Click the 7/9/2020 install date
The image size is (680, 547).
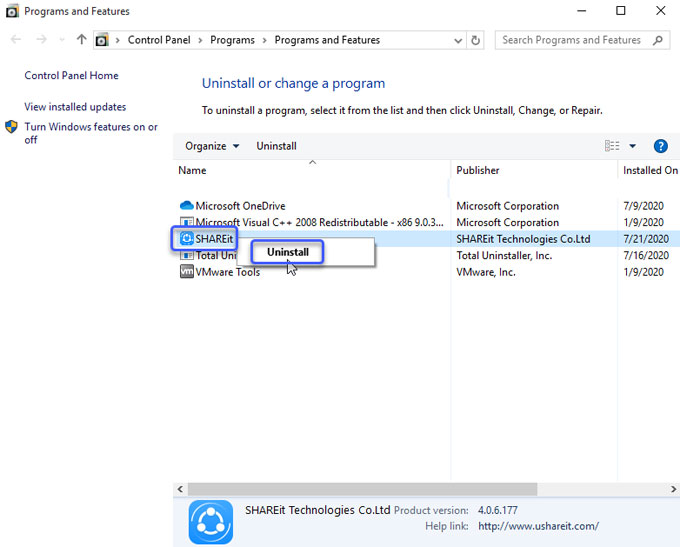[644, 206]
